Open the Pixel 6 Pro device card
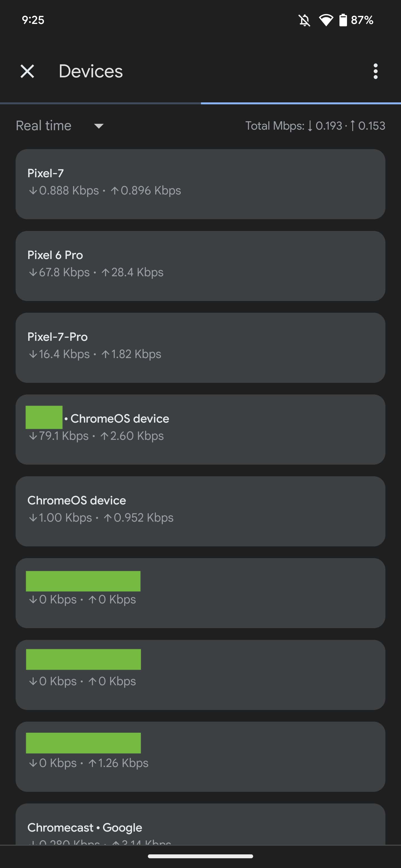Viewport: 401px width, 868px height. pos(200,266)
